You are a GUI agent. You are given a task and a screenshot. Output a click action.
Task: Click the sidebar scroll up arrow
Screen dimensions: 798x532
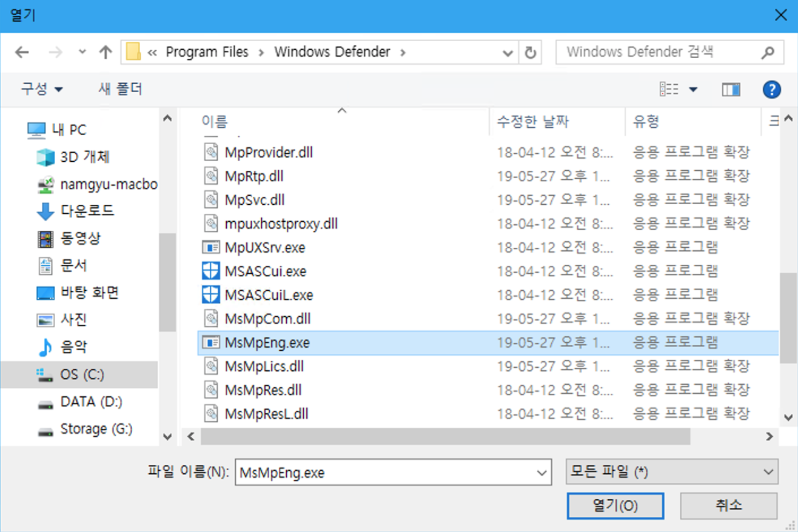(167, 118)
